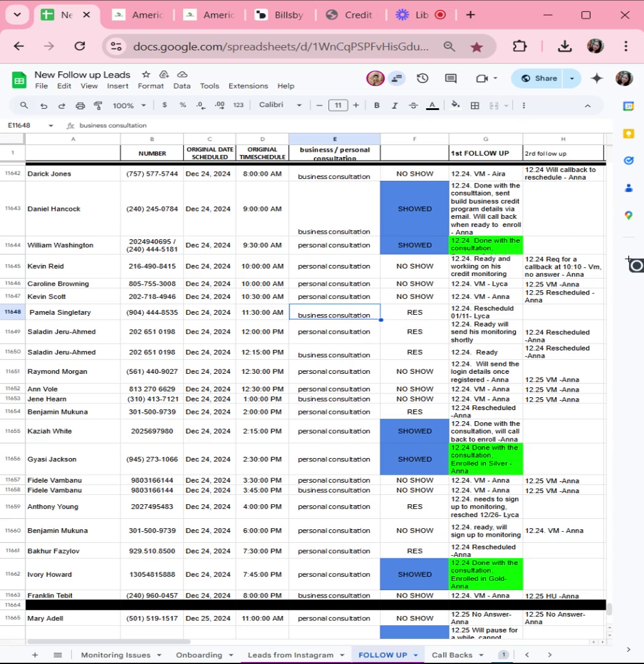This screenshot has height=664, width=644.
Task: Open the Share options dropdown arrow
Action: click(571, 78)
